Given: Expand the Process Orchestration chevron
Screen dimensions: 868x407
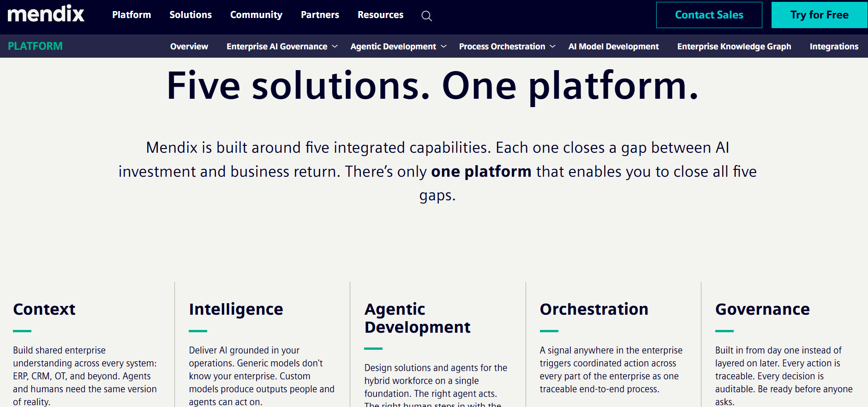Looking at the screenshot, I should tap(553, 47).
